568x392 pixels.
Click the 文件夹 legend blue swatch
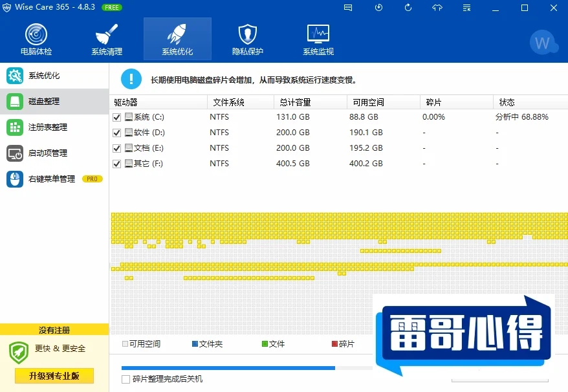point(195,344)
